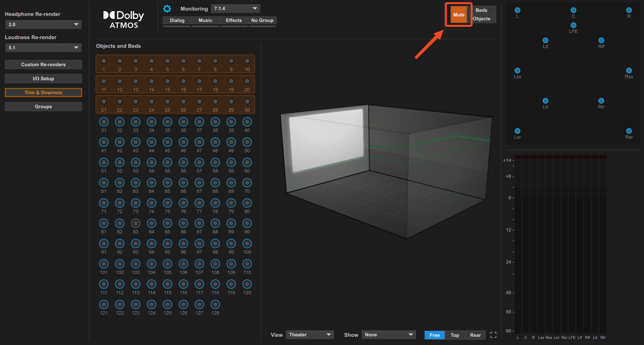Open the Headphone Re-render 2.0 dropdown

click(43, 24)
